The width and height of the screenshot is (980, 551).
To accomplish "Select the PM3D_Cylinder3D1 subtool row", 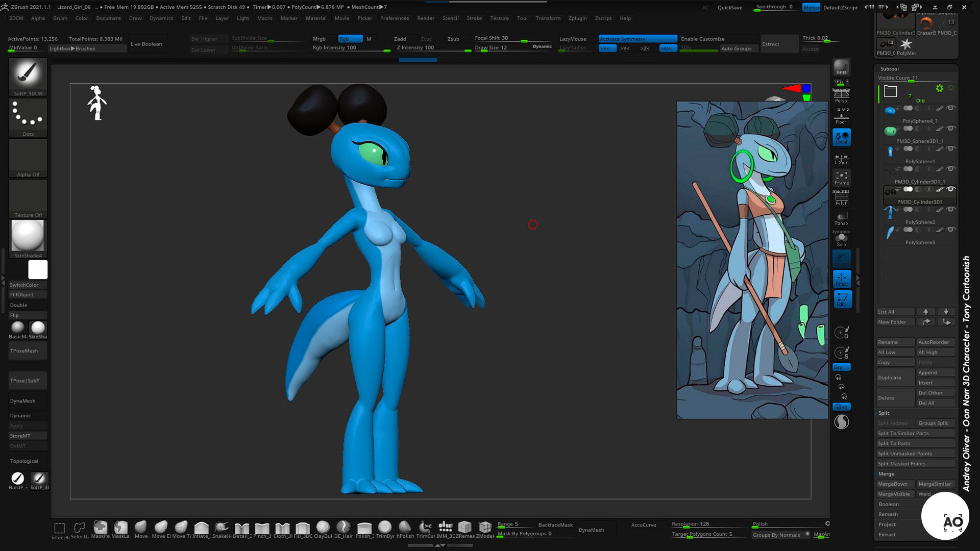I will tap(920, 195).
